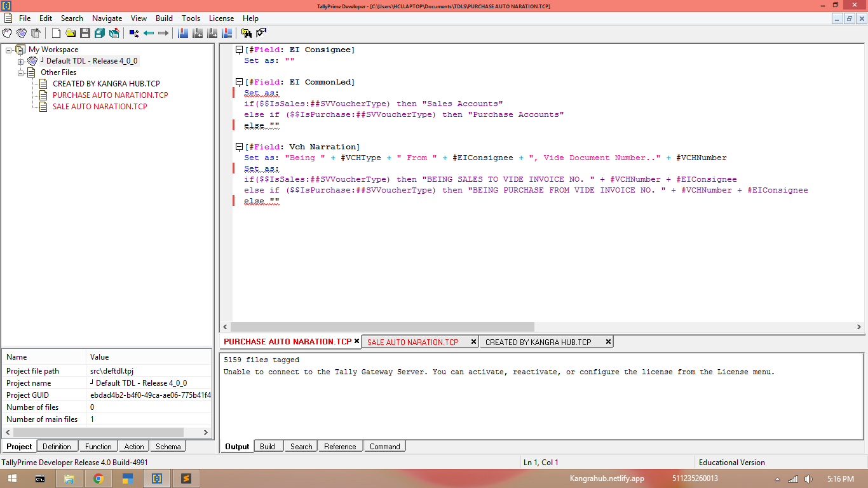Switch to the Function panel tab
The image size is (868, 488).
click(x=98, y=447)
